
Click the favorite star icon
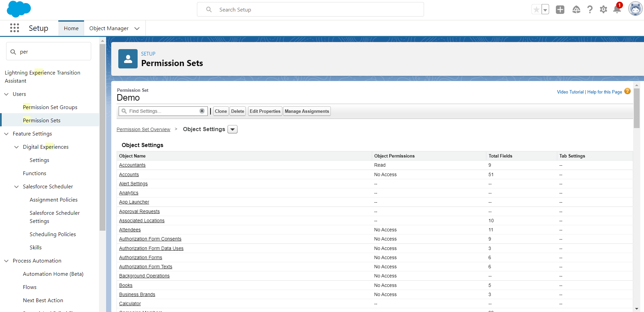pos(536,9)
